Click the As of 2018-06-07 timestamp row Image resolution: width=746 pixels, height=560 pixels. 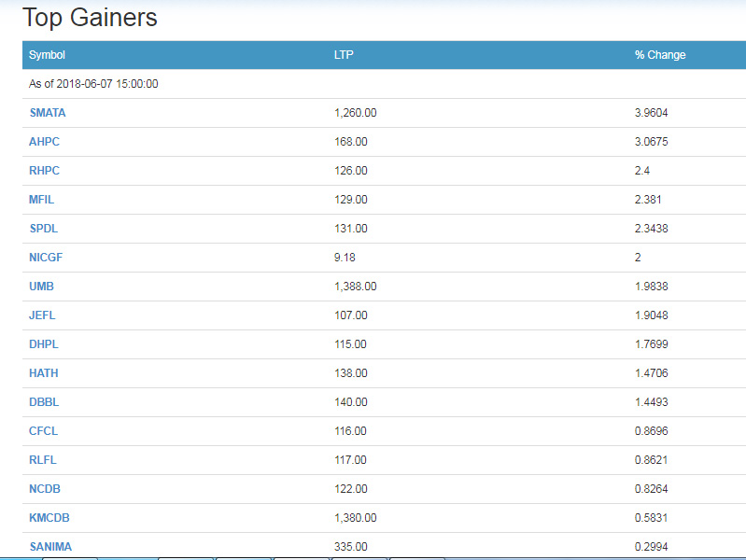pyautogui.click(x=93, y=84)
